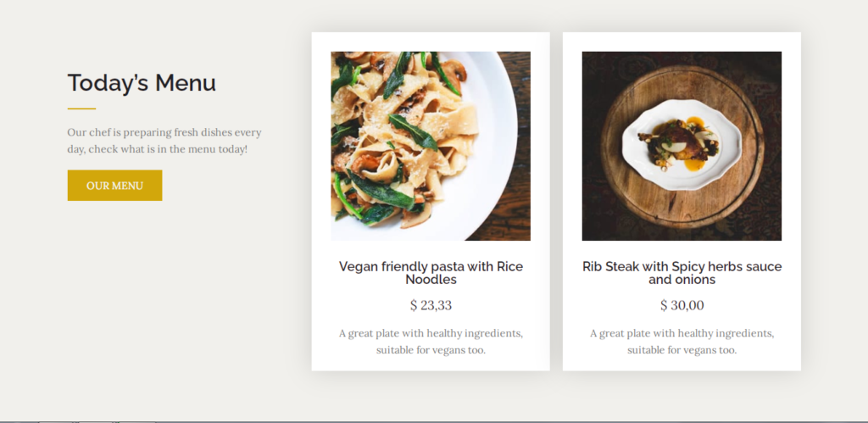This screenshot has height=423, width=868.
Task: Click the white margin above pasta photo
Action: (431, 42)
